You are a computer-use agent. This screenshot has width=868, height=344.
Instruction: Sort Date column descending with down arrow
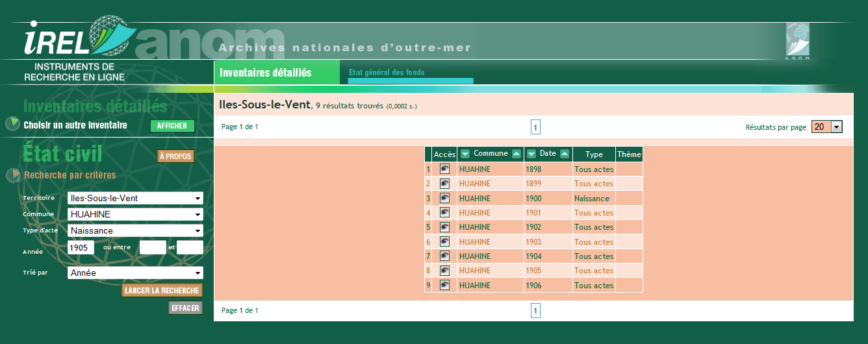click(531, 154)
